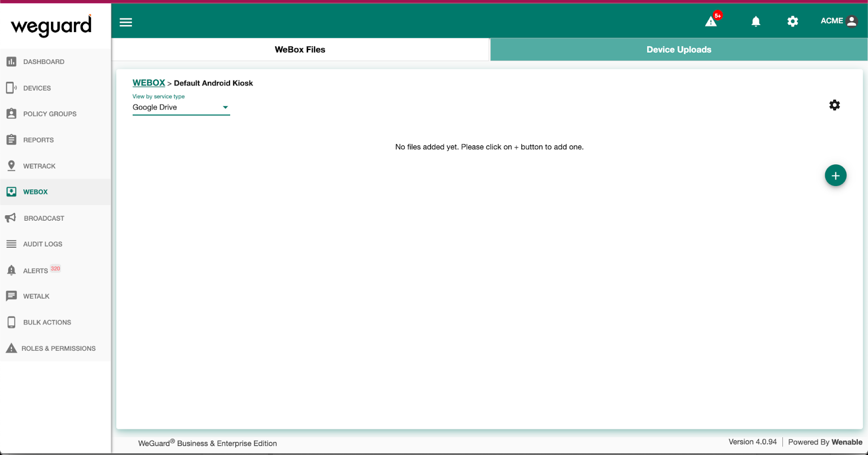Open the hamburger navigation menu

tap(126, 22)
